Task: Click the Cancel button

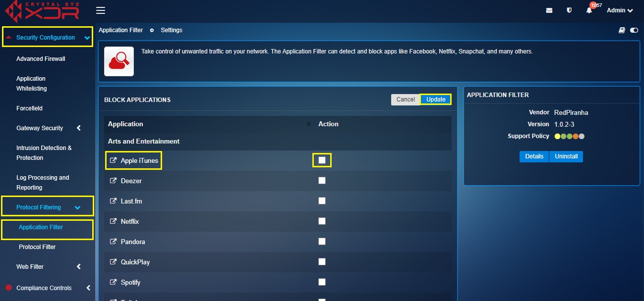Action: [x=406, y=100]
